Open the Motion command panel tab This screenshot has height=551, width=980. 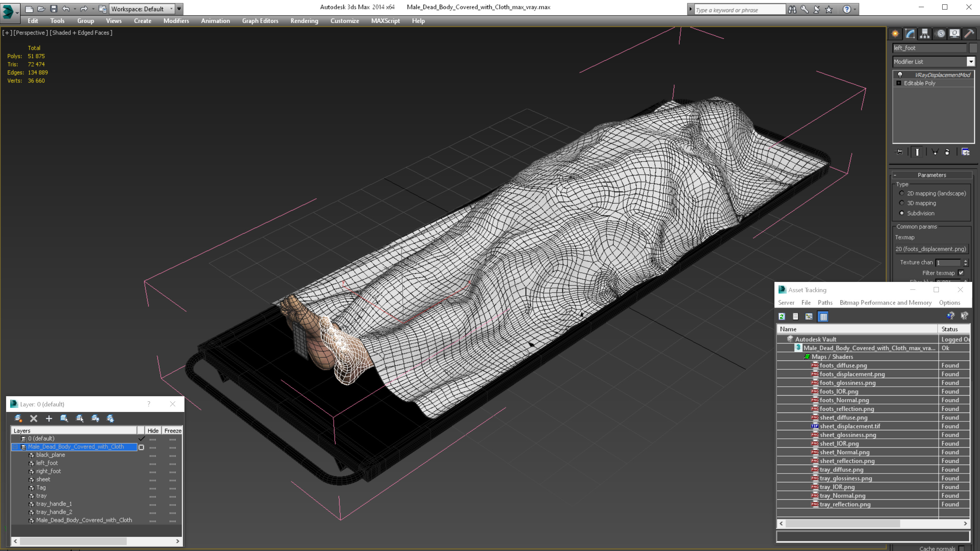(x=941, y=33)
